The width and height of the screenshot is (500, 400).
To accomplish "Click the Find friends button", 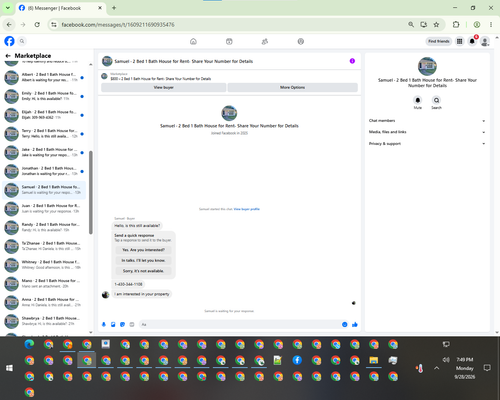I will [439, 41].
